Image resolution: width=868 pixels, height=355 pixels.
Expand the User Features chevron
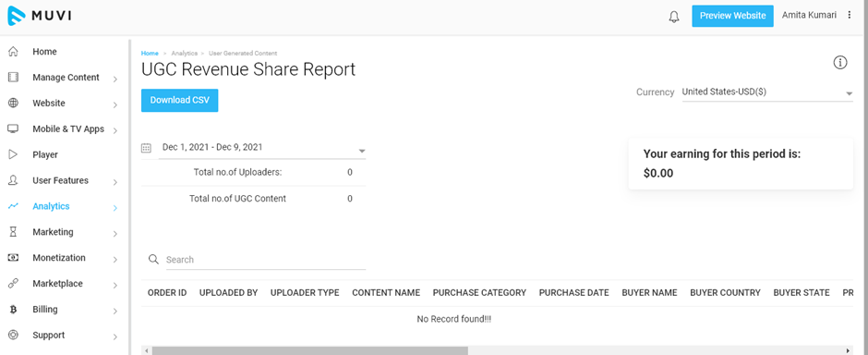tap(115, 182)
